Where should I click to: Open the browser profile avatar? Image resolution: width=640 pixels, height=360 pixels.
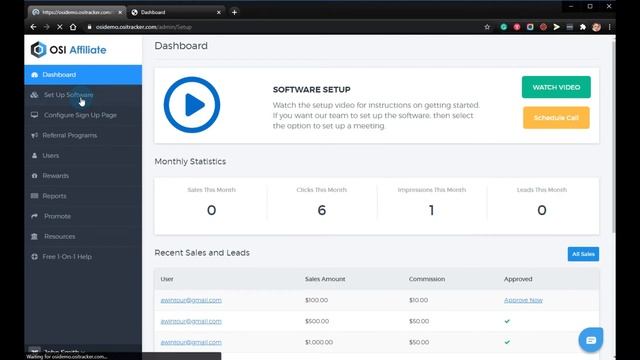(596, 27)
